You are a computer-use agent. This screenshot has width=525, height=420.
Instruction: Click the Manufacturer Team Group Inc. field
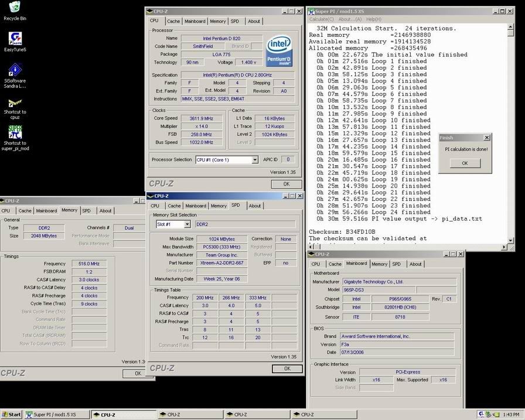pos(221,255)
